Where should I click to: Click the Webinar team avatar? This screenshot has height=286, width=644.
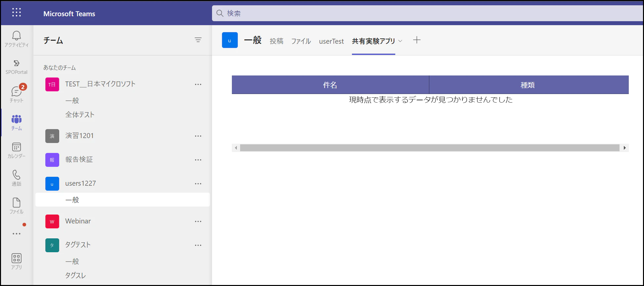click(x=52, y=221)
